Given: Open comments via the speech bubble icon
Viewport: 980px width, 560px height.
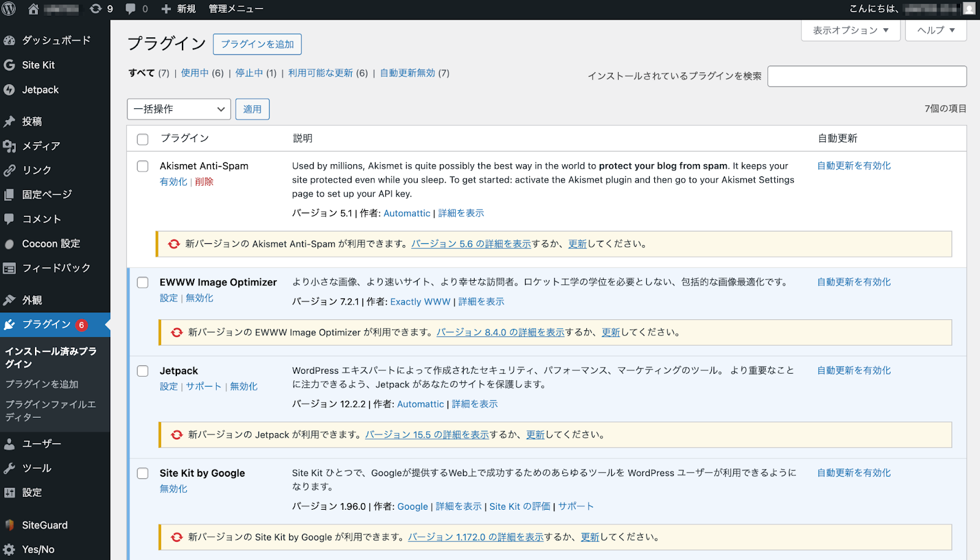Looking at the screenshot, I should point(129,9).
